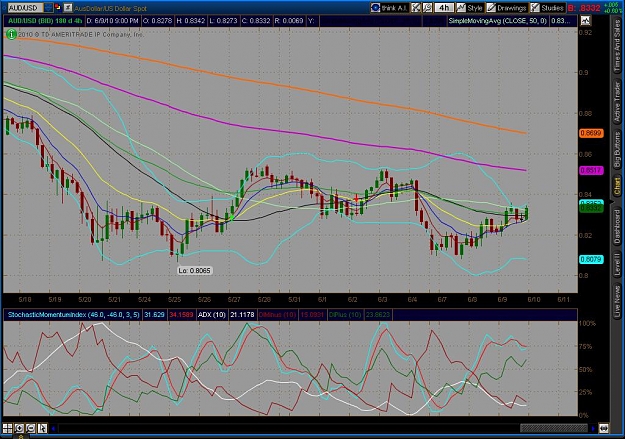Click the small chart icon before AusDollar title
625x439 pixels.
[68, 8]
